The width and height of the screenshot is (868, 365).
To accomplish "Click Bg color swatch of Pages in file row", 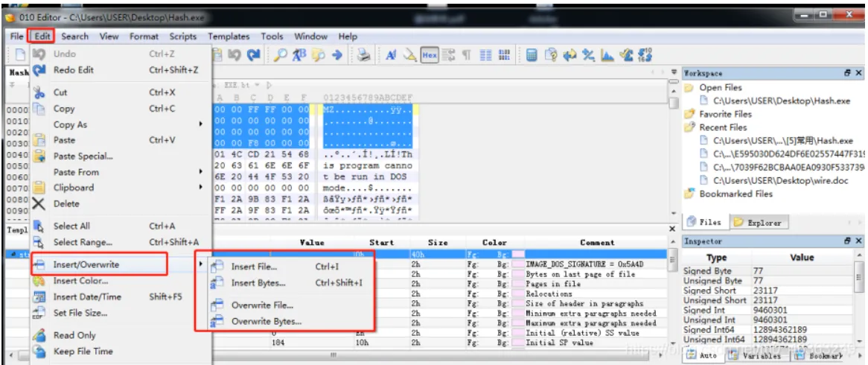I will pyautogui.click(x=518, y=284).
